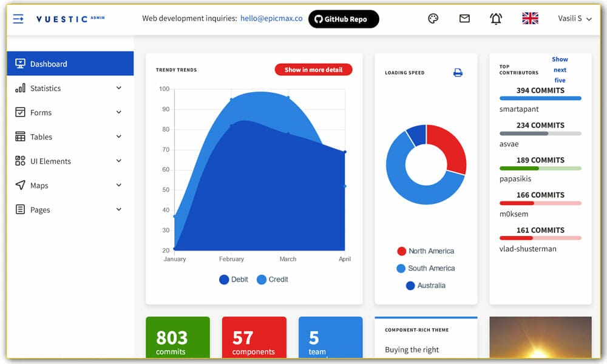Open the notifications bell icon
This screenshot has height=364, width=607.
pos(496,19)
